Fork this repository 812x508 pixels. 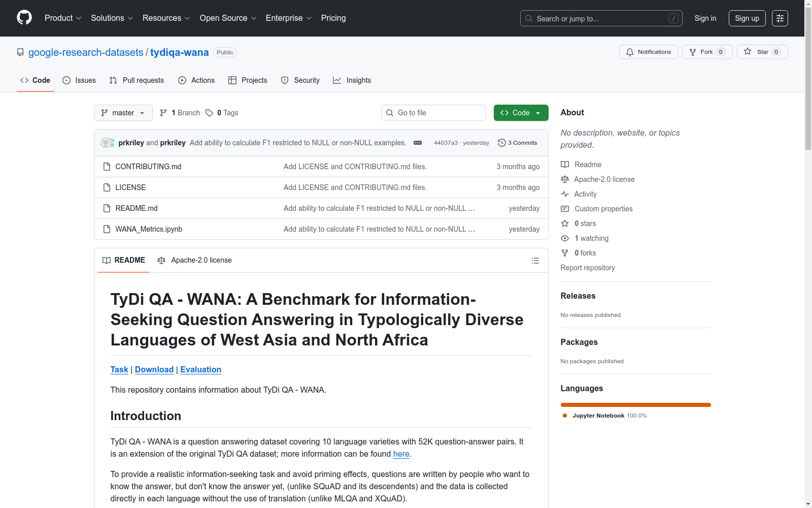tap(707, 52)
